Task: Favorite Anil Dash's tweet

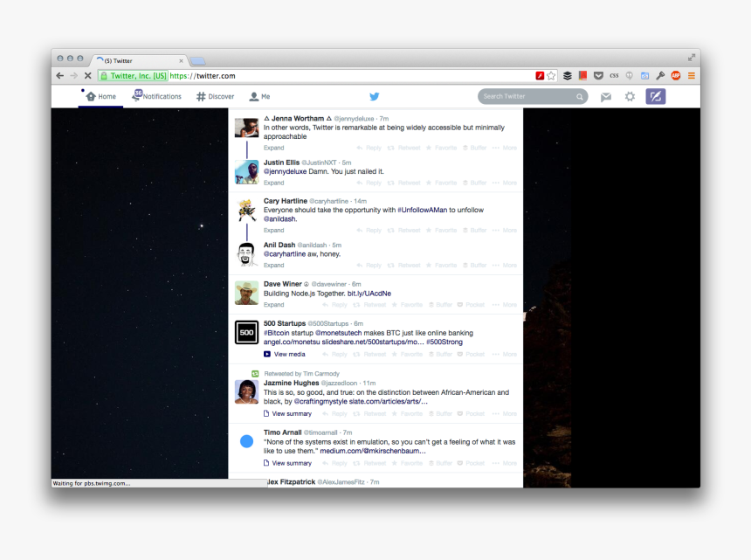Action: [x=441, y=266]
